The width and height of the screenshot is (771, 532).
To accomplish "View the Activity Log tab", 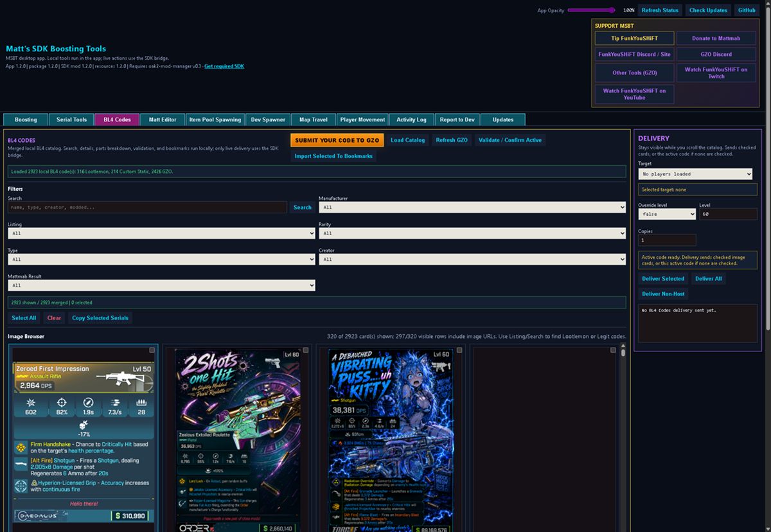I will click(411, 120).
